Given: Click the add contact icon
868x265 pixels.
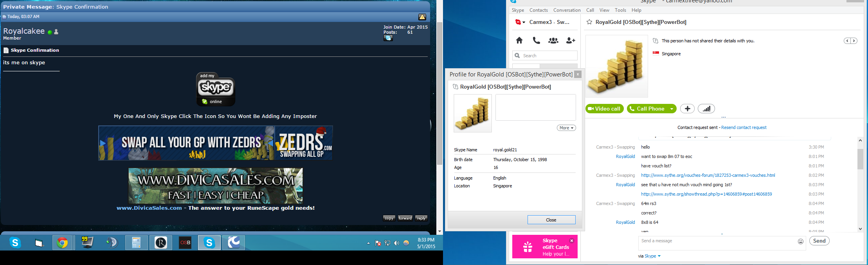Looking at the screenshot, I should click(571, 40).
